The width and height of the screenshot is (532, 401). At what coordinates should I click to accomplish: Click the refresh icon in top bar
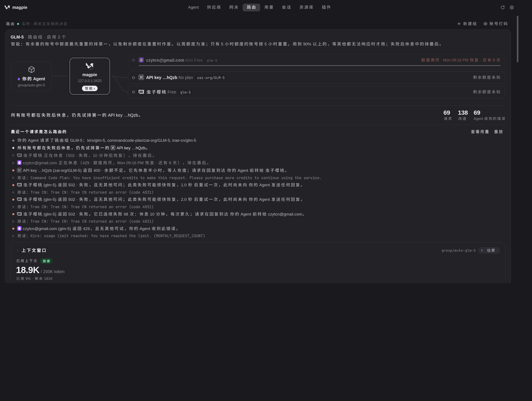502,7
